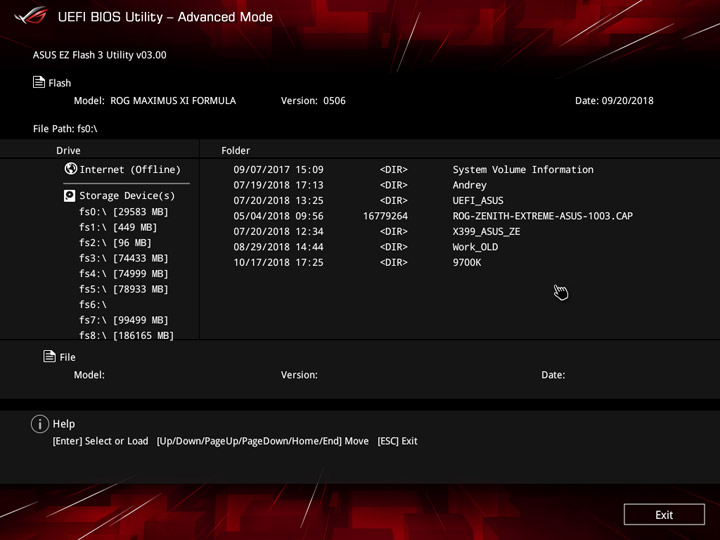Screen dimensions: 720x540
Task: Click File Path fs0:\ text
Action: tap(65, 129)
